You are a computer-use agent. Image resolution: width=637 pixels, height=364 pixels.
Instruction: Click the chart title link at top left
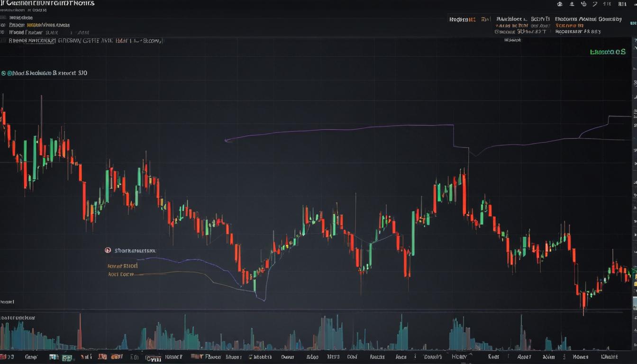click(x=47, y=3)
